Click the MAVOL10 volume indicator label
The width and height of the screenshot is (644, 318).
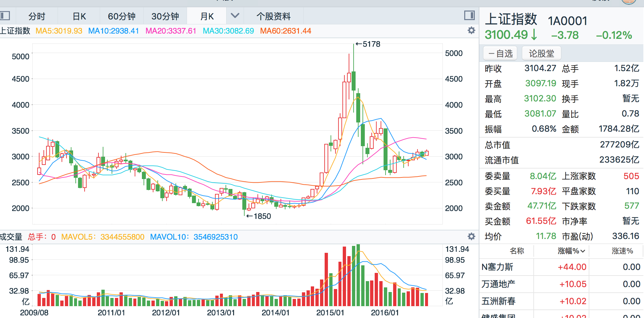click(x=194, y=237)
